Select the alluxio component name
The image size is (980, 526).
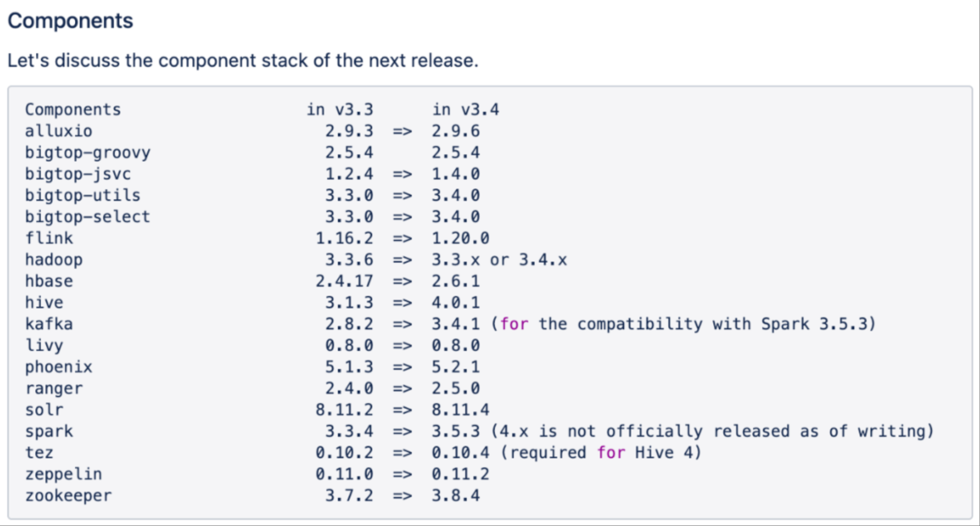59,131
